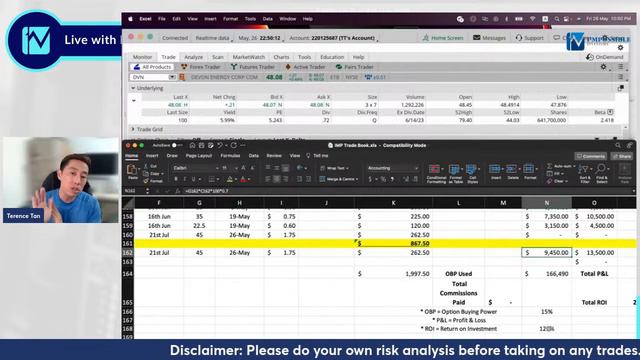Select column N header in Excel
The width and height of the screenshot is (640, 360).
click(546, 203)
